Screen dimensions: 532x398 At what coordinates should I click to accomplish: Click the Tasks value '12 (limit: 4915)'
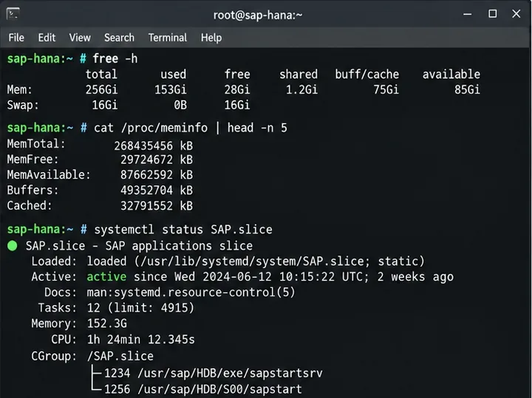(x=140, y=308)
